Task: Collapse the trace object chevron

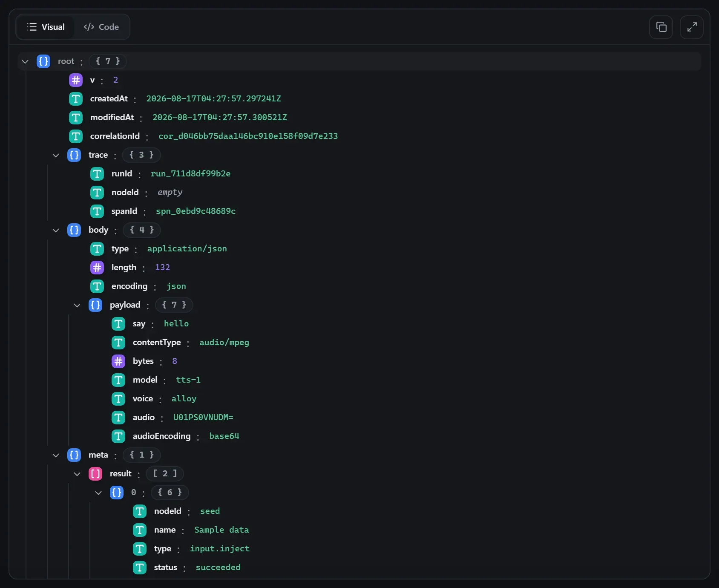Action: point(56,155)
